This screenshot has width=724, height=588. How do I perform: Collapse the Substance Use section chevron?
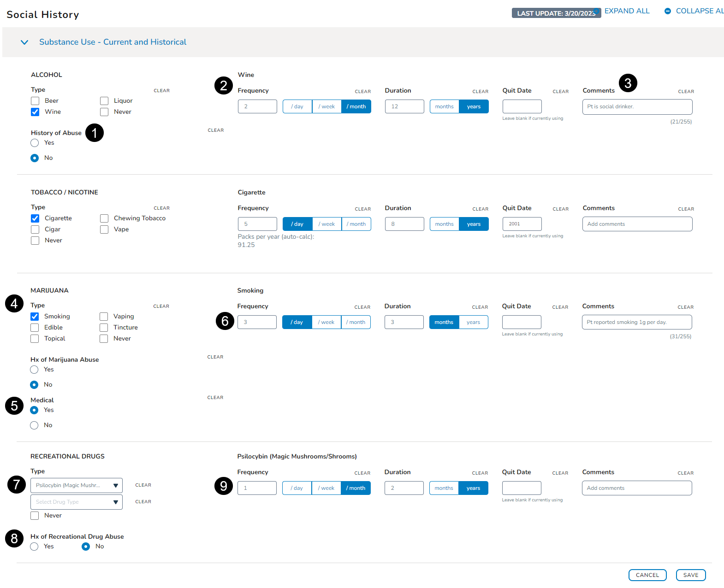24,42
